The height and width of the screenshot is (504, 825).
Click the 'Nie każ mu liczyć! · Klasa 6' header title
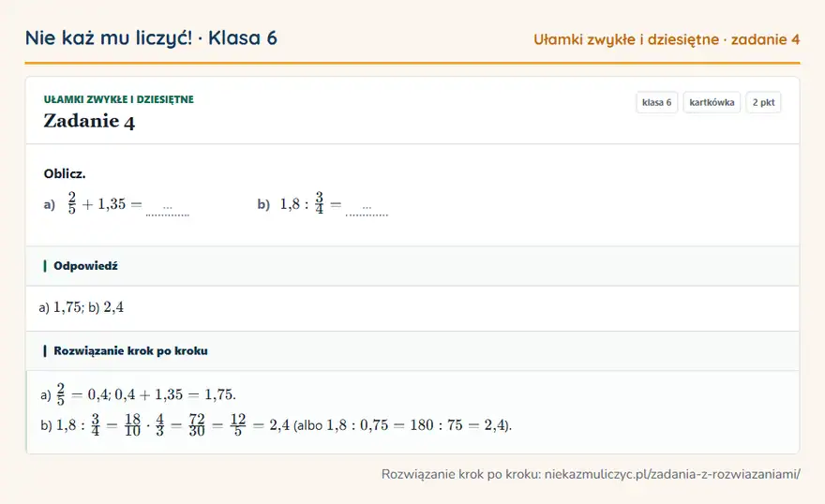click(151, 38)
